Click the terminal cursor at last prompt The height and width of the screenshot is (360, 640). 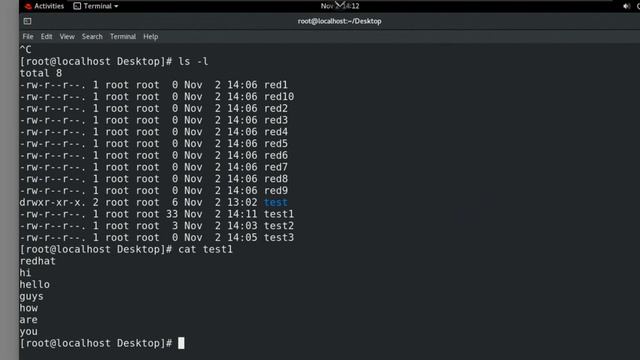[x=181, y=343]
